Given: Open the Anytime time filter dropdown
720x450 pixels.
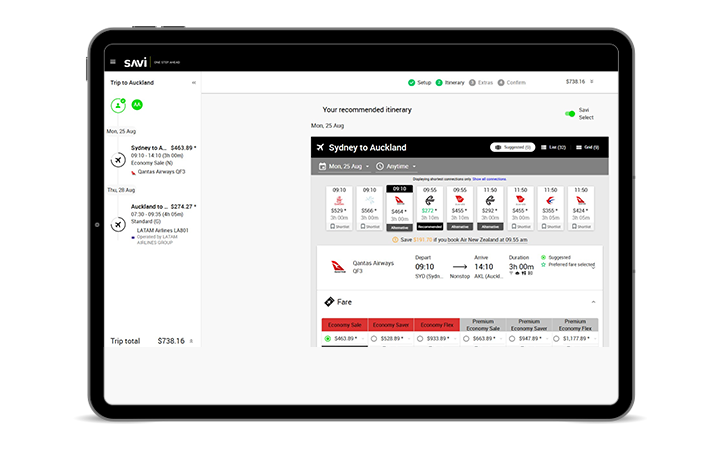Looking at the screenshot, I should [397, 166].
